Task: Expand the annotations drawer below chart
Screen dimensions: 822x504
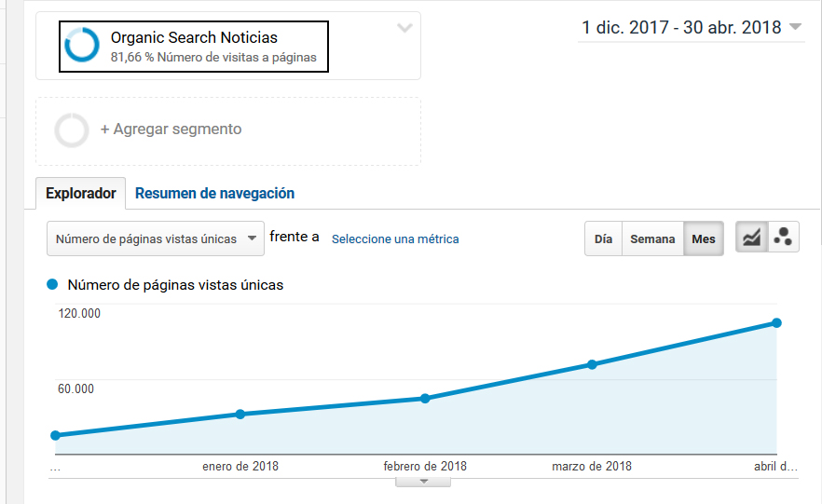Action: click(x=423, y=481)
